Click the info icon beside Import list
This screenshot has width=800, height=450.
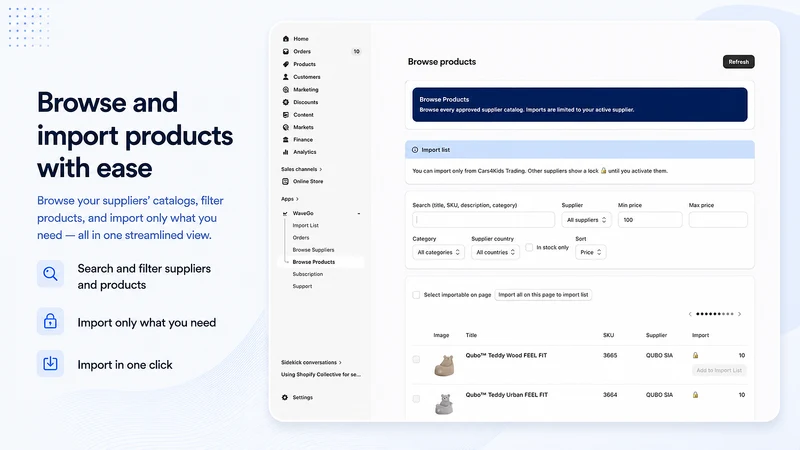click(x=415, y=150)
